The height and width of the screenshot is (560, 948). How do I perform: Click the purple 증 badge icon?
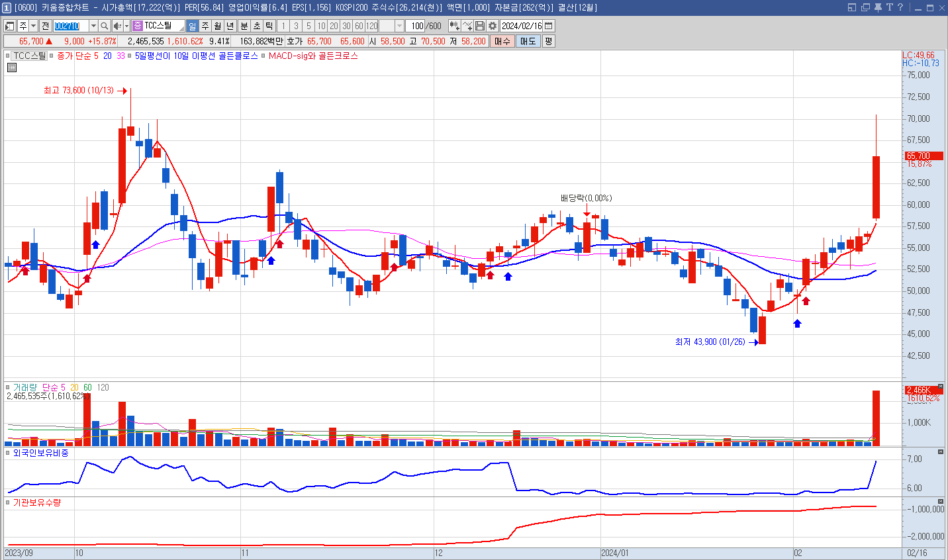pos(137,26)
